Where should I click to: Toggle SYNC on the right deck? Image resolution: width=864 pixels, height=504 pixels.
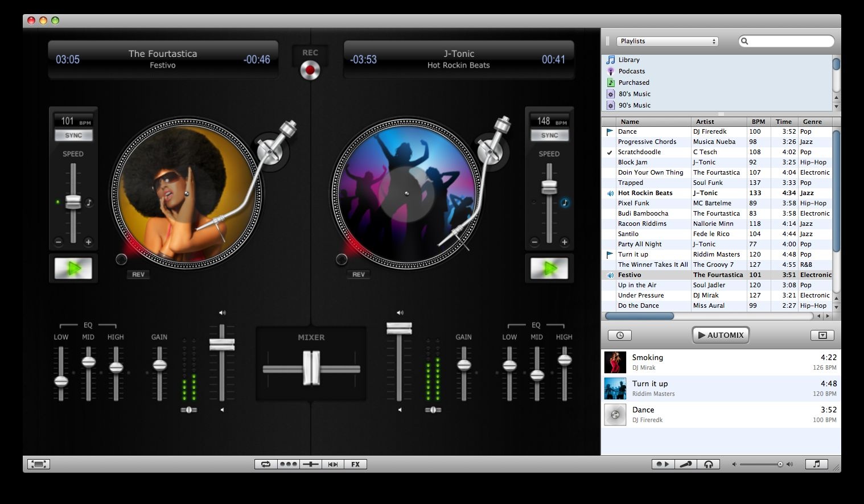tap(549, 135)
